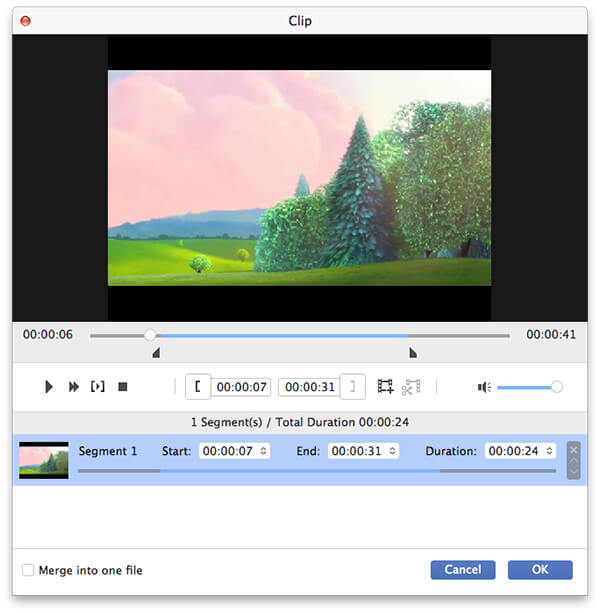The width and height of the screenshot is (600, 613).
Task: Enable Merge into one file checkbox
Action: 28,570
